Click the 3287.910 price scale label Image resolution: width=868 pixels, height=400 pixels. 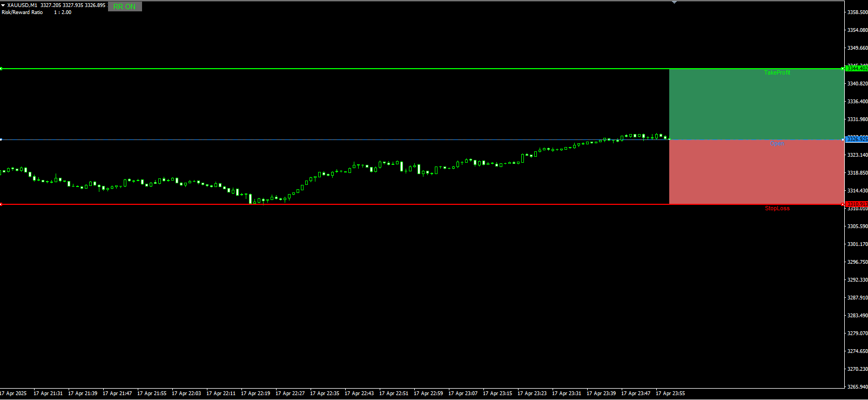coord(857,297)
